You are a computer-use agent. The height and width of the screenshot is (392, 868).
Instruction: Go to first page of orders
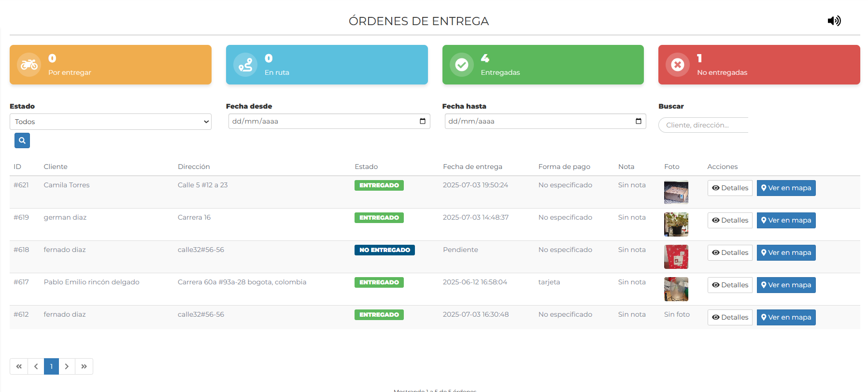(19, 366)
